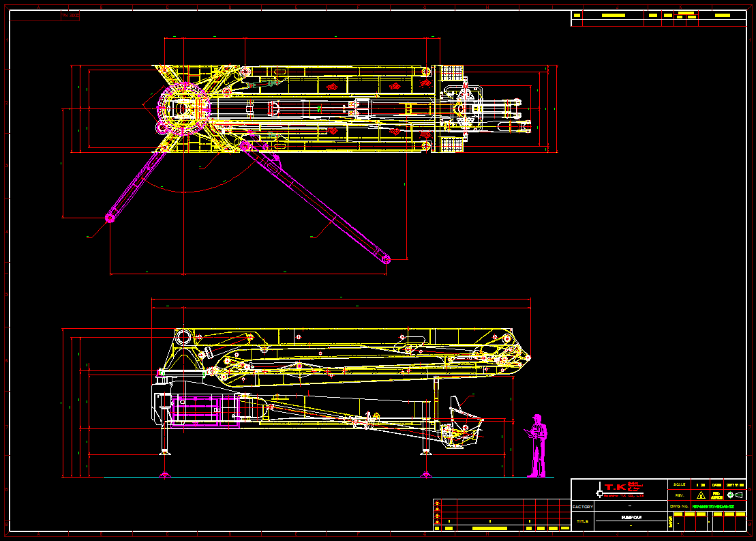
Task: Select the large boom pivot circle in side view
Action: pyautogui.click(x=184, y=337)
